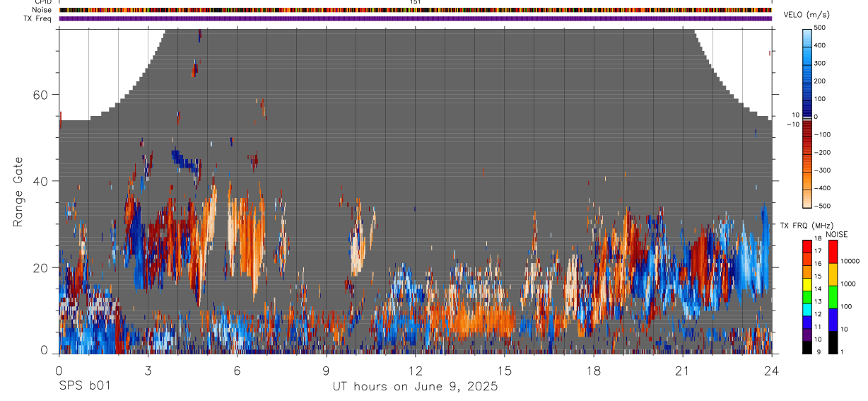The image size is (868, 401).
Task: Click the 18 tick on UT hours axis
Action: click(594, 370)
